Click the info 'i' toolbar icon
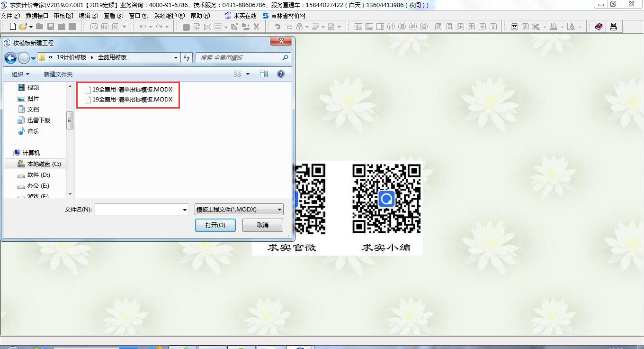Image resolution: width=644 pixels, height=349 pixels. (x=493, y=27)
